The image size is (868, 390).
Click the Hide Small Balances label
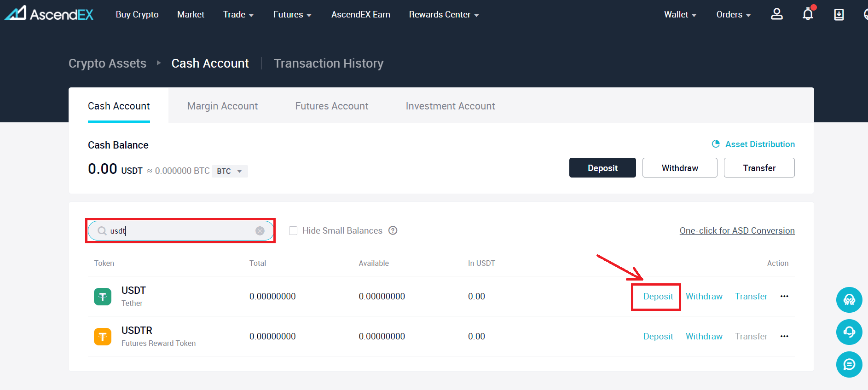pos(342,231)
